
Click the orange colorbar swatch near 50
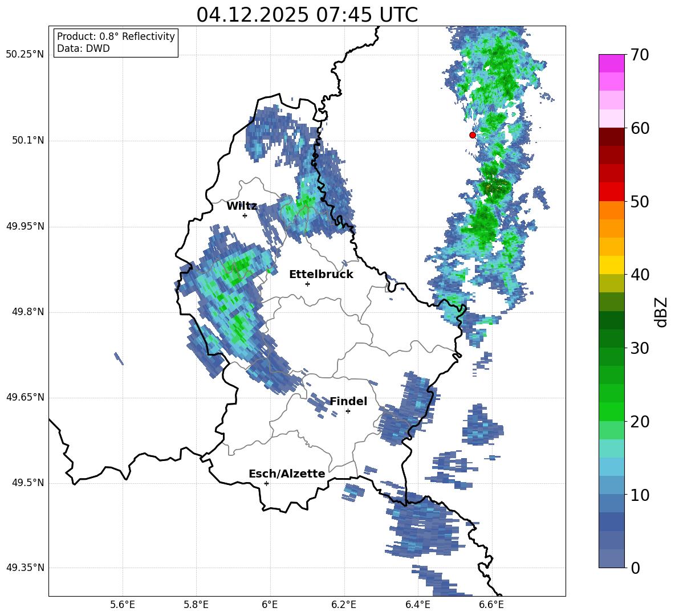(x=611, y=210)
